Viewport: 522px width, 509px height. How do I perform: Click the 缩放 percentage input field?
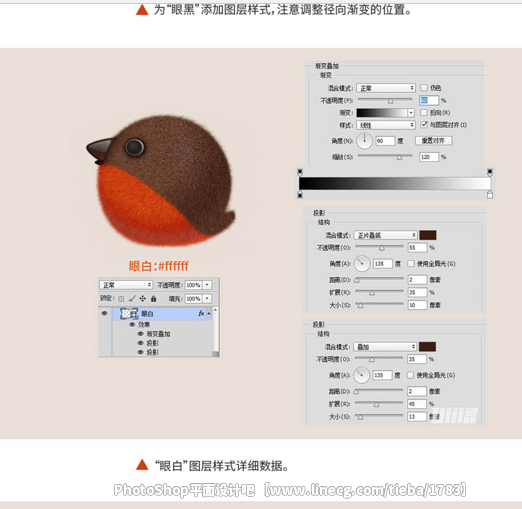click(x=428, y=157)
